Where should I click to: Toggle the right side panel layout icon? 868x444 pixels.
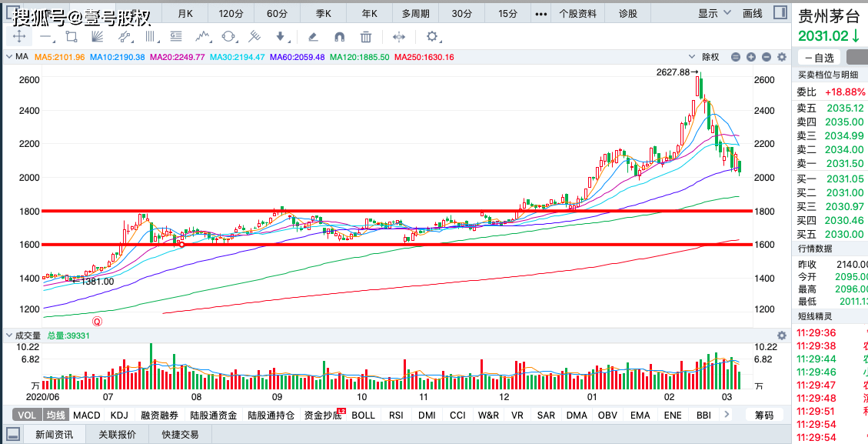point(780,13)
